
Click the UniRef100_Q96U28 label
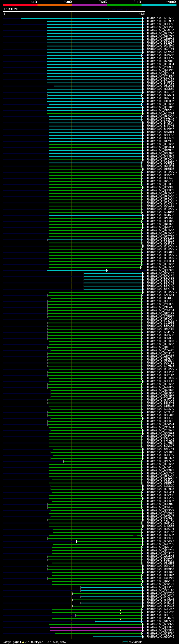(161, 391)
